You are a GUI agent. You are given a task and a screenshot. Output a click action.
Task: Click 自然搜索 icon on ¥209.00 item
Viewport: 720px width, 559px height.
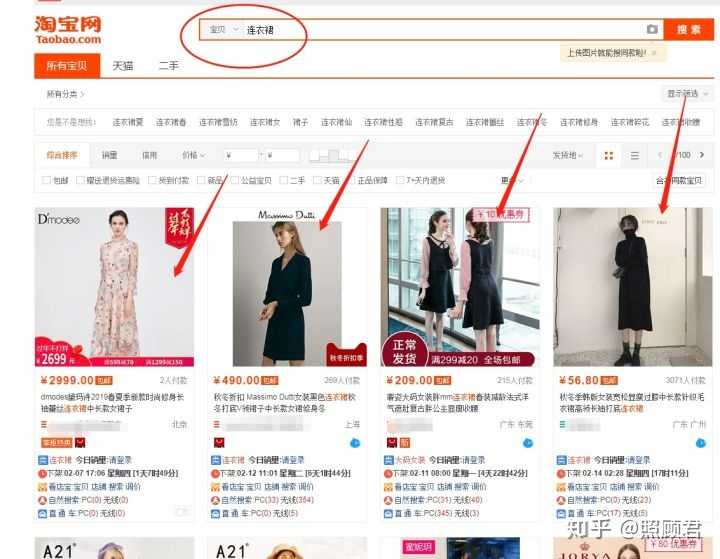click(388, 500)
